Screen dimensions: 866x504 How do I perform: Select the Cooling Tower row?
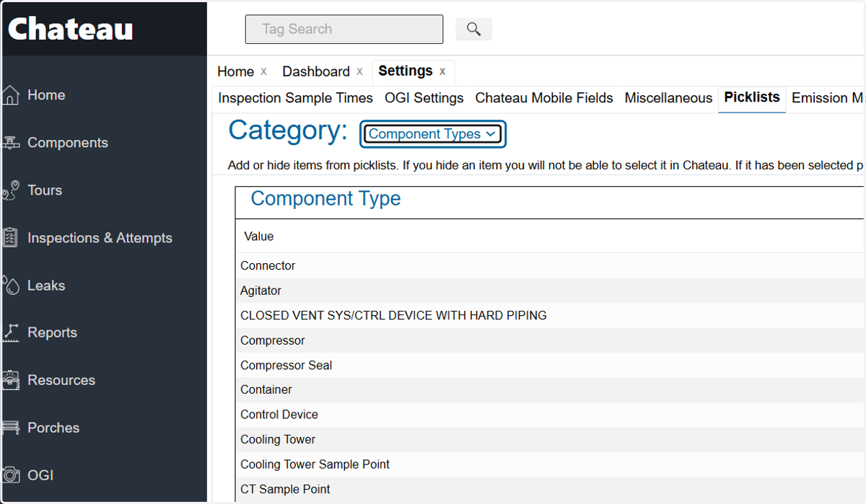(x=550, y=439)
